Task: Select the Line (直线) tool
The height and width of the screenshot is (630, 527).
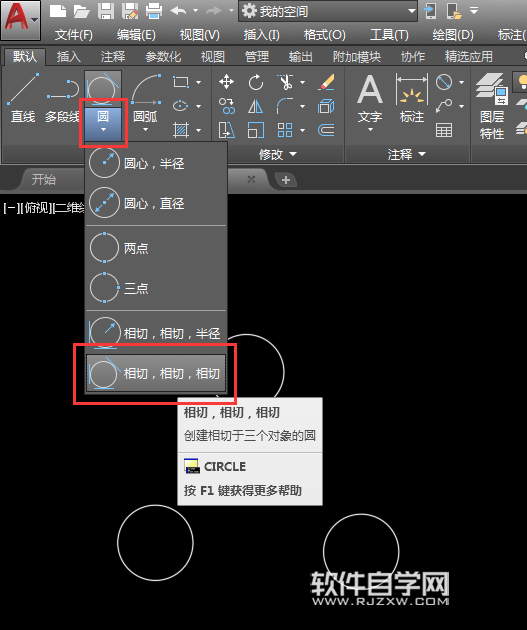Action: (x=23, y=98)
